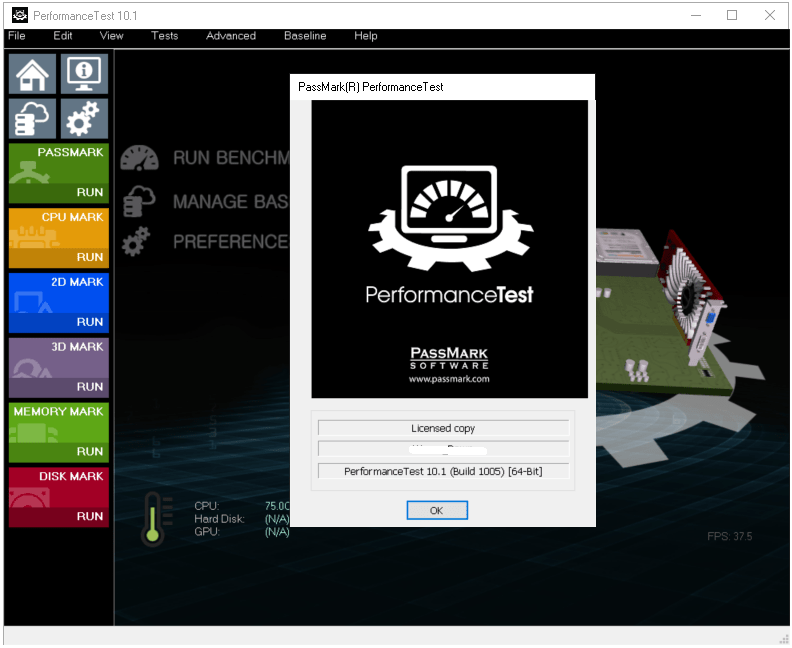Viewport: 792px width, 648px height.
Task: Close the PerformanceTest window
Action: tap(770, 16)
